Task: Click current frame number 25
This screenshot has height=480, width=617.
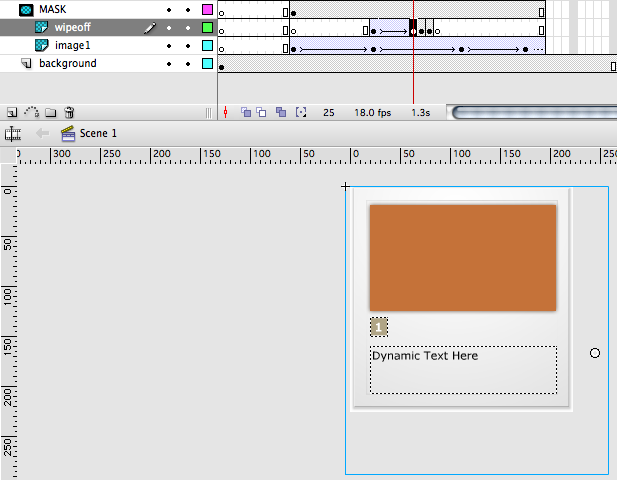Action: [x=329, y=113]
